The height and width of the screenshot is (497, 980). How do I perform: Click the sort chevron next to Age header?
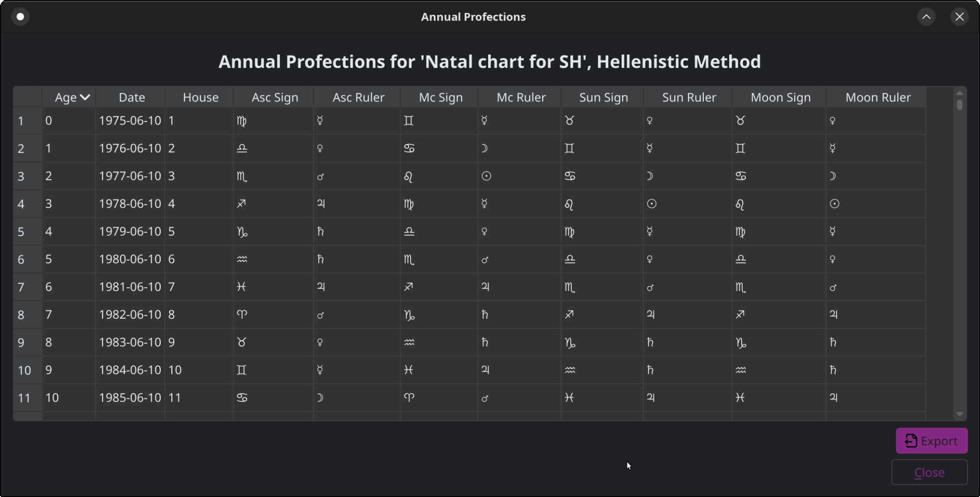click(x=86, y=97)
